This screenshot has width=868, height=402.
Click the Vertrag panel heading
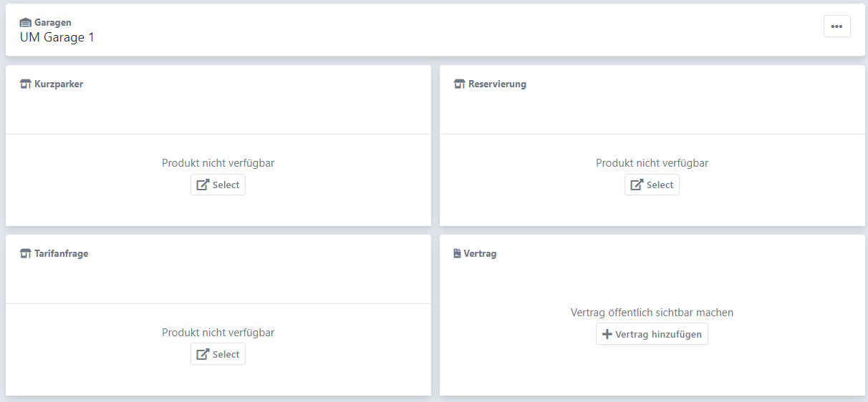click(x=480, y=254)
